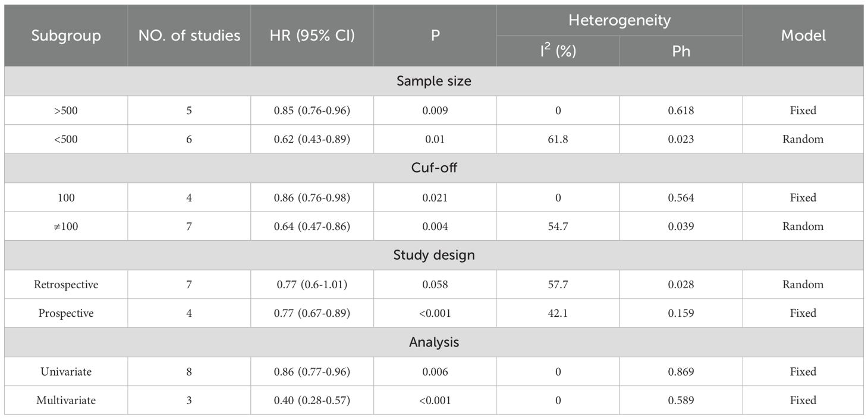Select the I² (%) subheader
Viewport: 868px width, 419px height.
[558, 51]
